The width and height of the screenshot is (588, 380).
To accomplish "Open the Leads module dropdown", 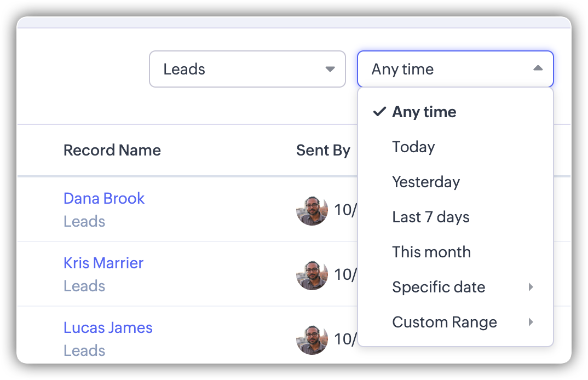I will 247,69.
